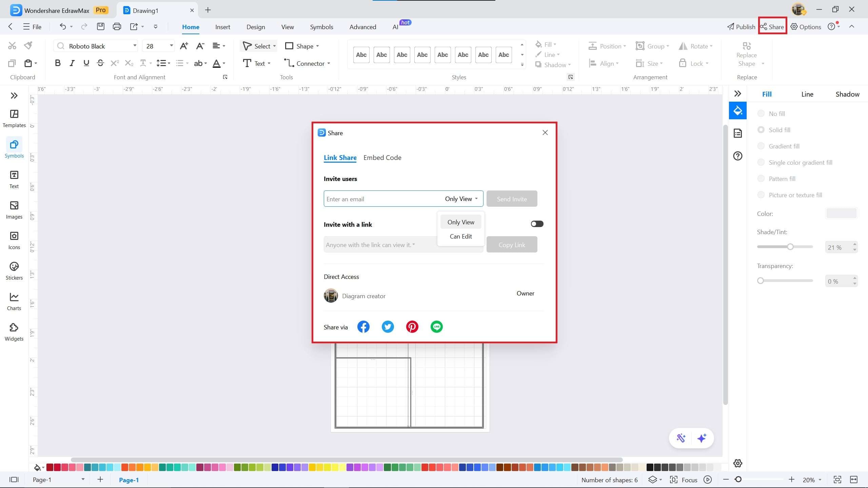The width and height of the screenshot is (868, 488).
Task: Click the Print icon in toolbar
Action: [x=117, y=27]
